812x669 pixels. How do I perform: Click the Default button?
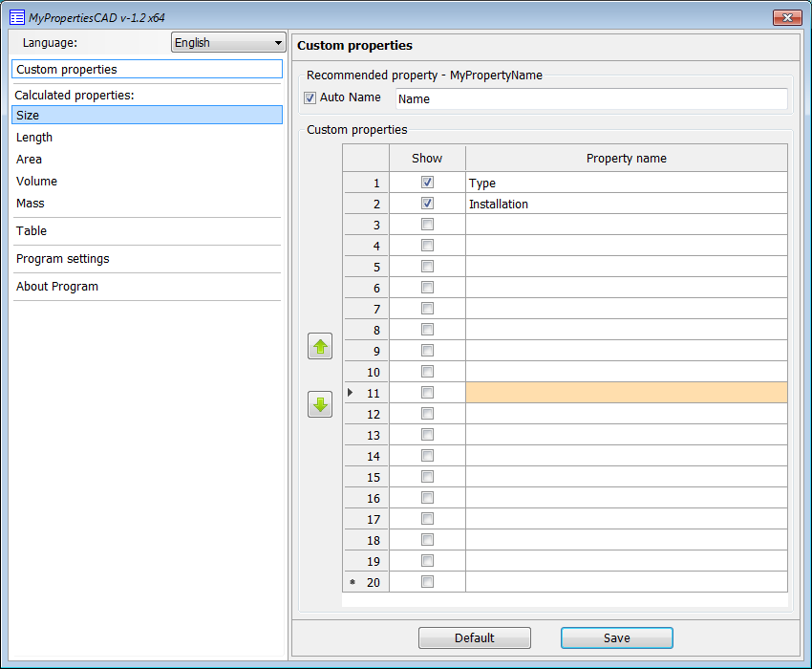pos(475,637)
